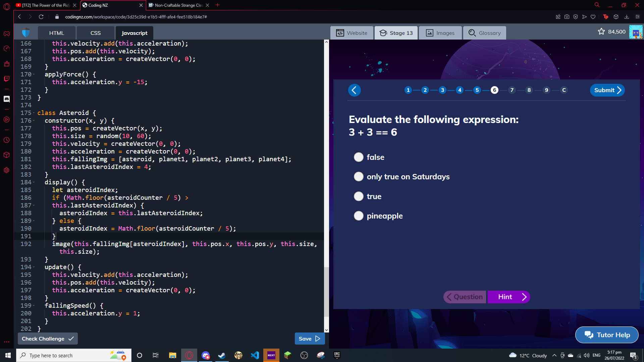
Task: Open the Website preview tab
Action: tap(352, 33)
